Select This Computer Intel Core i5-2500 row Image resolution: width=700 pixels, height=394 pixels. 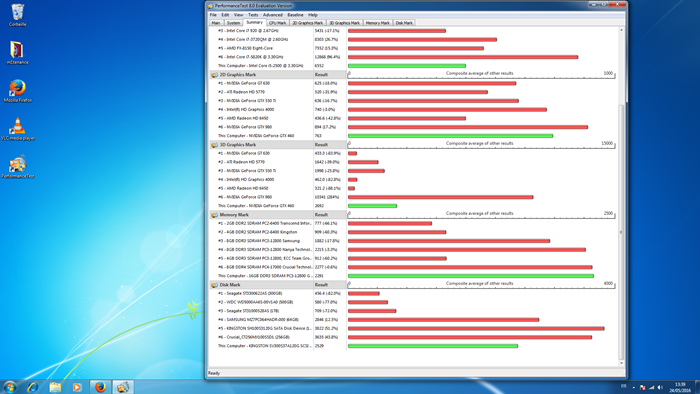coord(412,66)
